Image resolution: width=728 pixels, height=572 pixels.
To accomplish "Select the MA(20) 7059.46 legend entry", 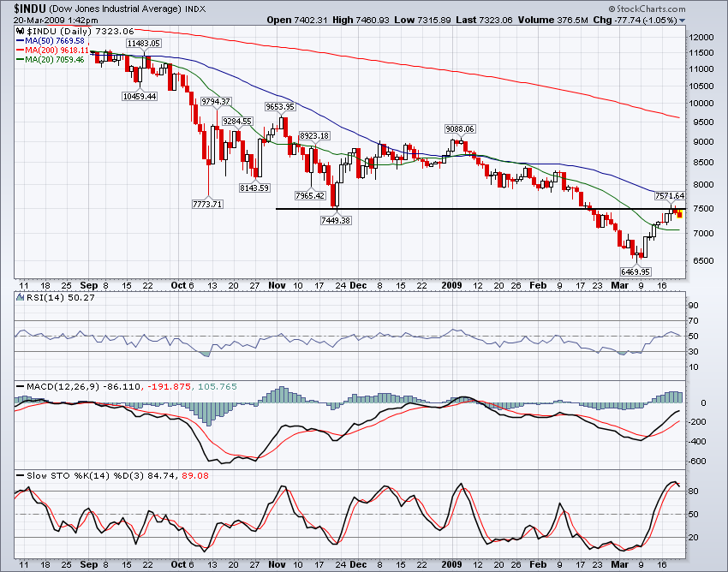I will pyautogui.click(x=51, y=59).
